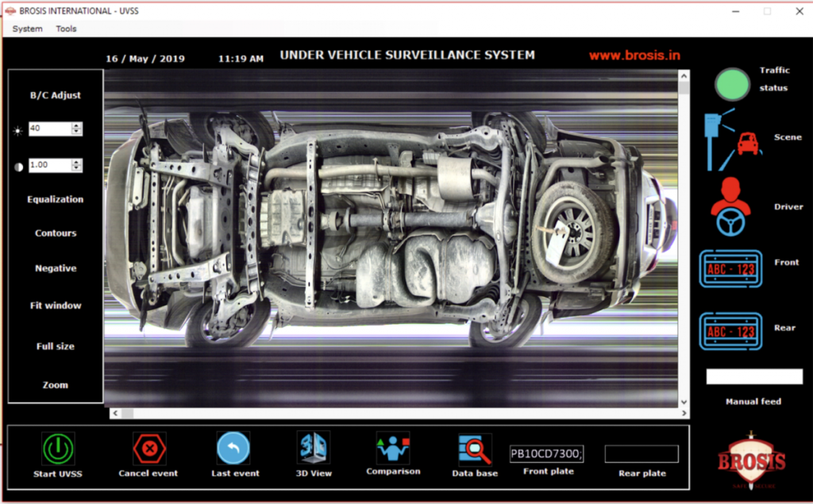Open the Comparison tool
The width and height of the screenshot is (813, 504).
[393, 447]
